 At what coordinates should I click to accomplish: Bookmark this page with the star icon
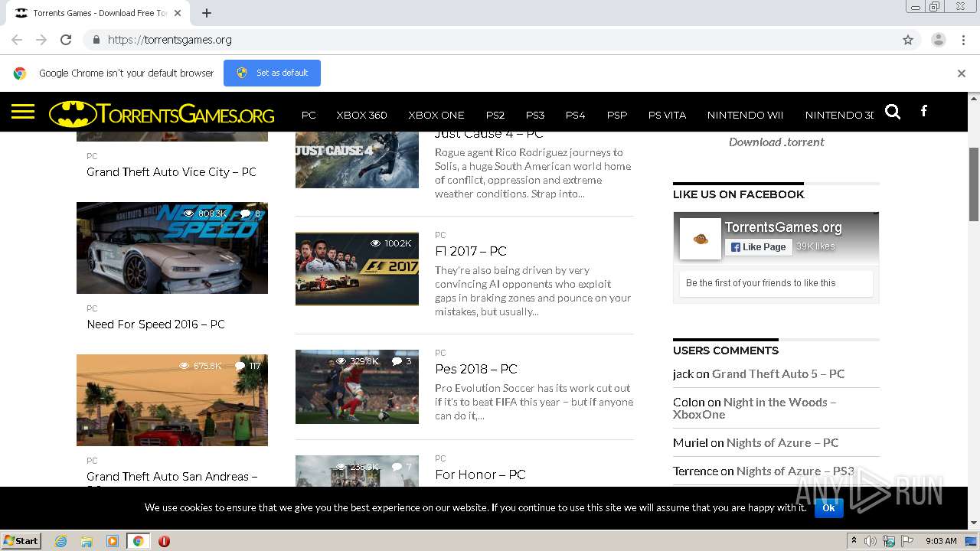[x=908, y=40]
